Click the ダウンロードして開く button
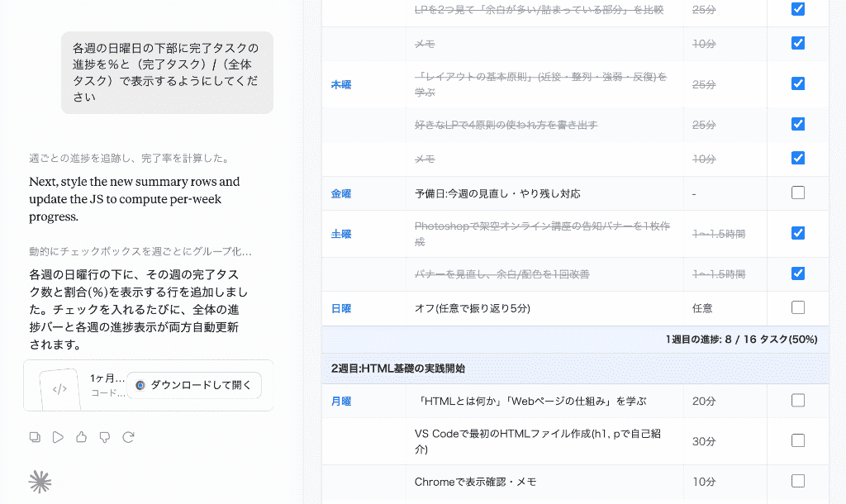 pos(194,385)
